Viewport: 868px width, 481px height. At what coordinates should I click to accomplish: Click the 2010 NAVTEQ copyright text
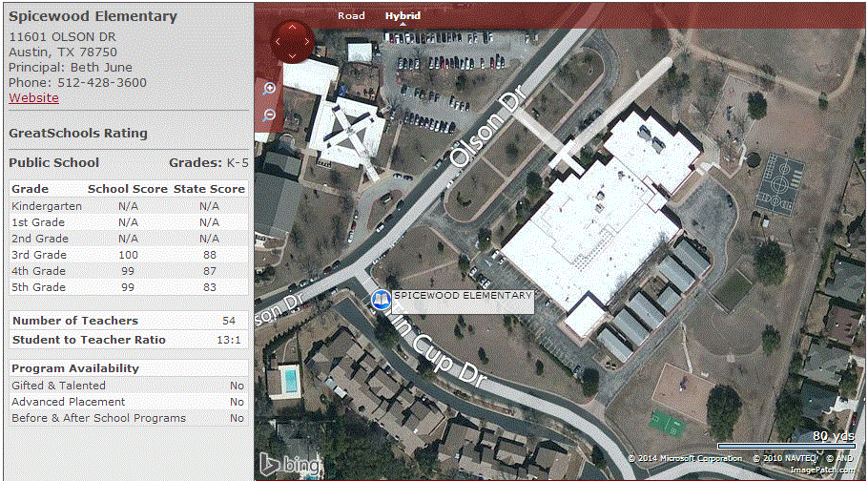click(x=786, y=458)
